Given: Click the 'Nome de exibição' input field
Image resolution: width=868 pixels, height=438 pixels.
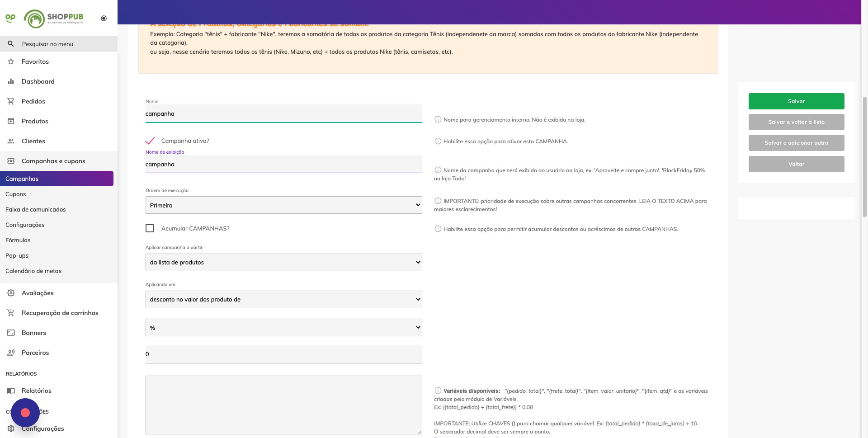Looking at the screenshot, I should pos(283,164).
